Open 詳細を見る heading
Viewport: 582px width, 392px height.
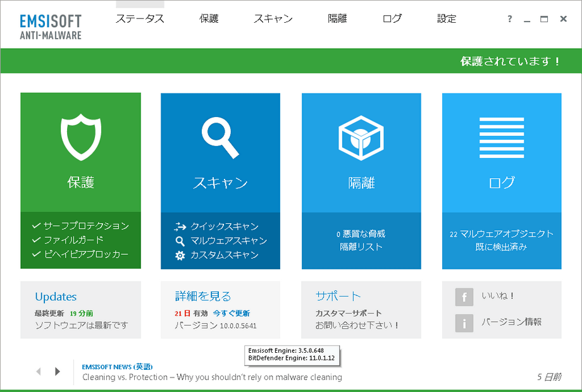coord(203,297)
